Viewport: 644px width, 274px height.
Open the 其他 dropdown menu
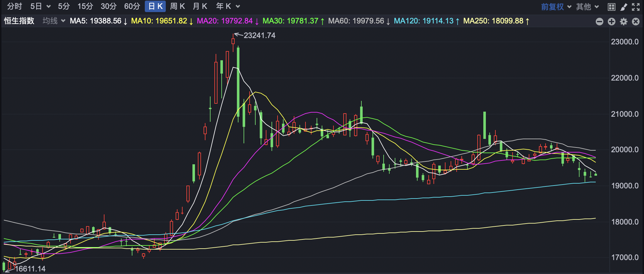click(587, 7)
